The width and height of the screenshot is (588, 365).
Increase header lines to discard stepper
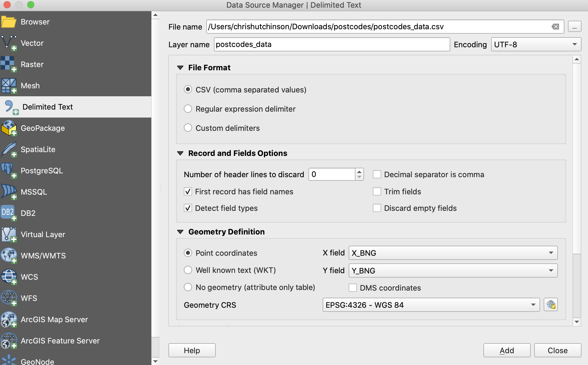[x=359, y=172]
